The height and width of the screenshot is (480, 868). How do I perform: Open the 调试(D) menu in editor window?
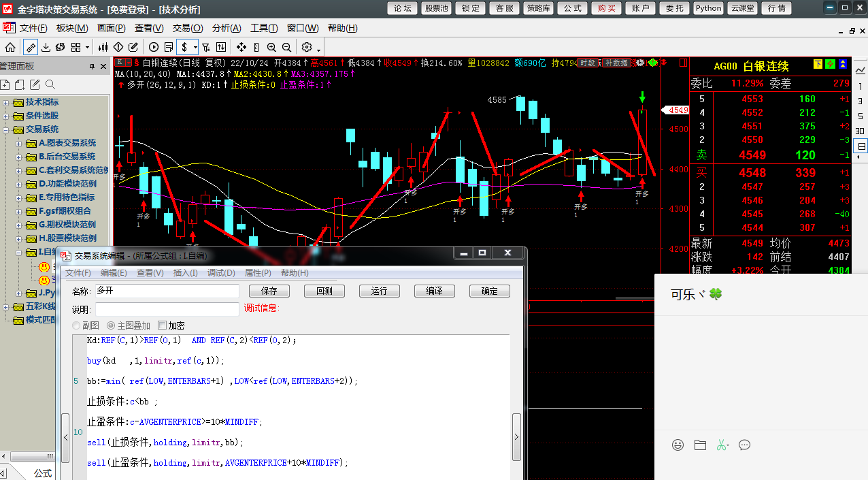[x=221, y=273]
